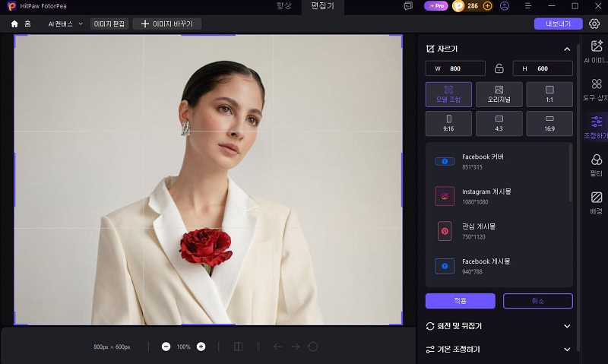Choose the Instagram 게시물 1080*1080 preset
This screenshot has height=364, width=608.
pyautogui.click(x=498, y=196)
